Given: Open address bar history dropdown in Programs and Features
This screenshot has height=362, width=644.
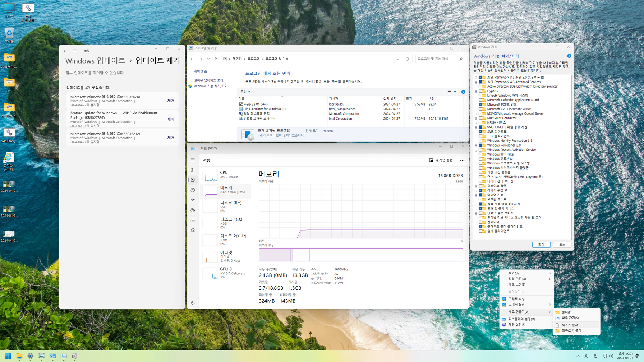Looking at the screenshot, I should (x=398, y=59).
